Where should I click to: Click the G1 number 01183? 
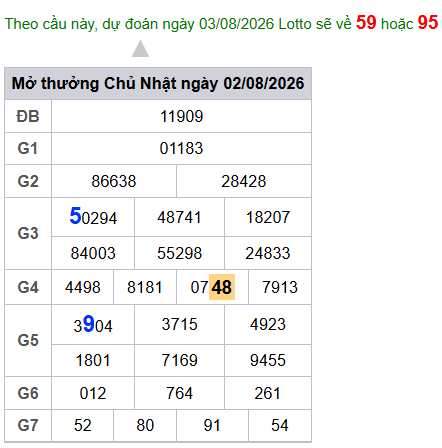[181, 149]
